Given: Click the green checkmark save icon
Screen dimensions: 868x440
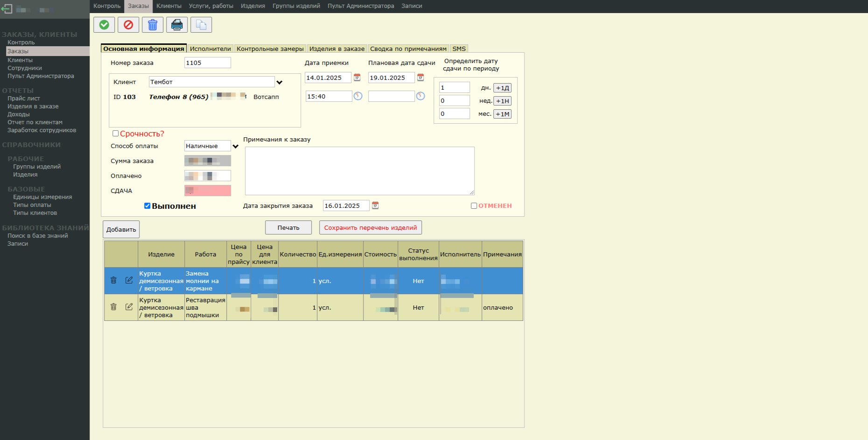Looking at the screenshot, I should click(x=104, y=25).
